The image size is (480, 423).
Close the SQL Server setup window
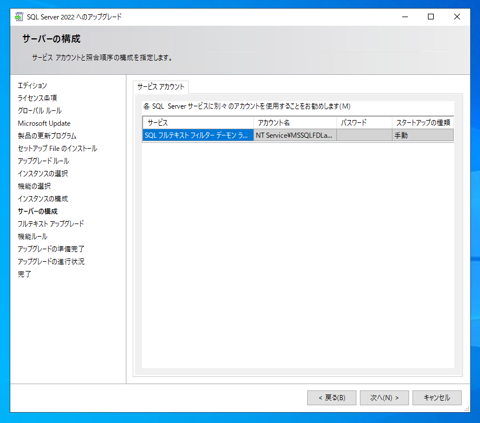[x=457, y=17]
